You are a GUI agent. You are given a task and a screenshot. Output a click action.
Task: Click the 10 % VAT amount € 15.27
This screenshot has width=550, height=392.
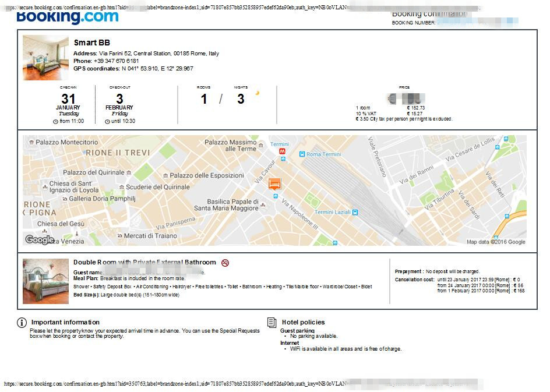(x=415, y=114)
